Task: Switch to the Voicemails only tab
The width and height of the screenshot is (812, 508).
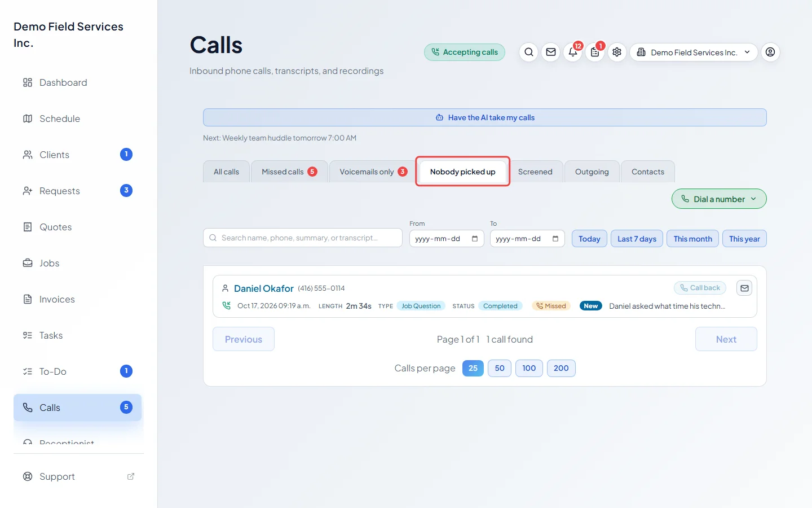Action: click(x=373, y=172)
